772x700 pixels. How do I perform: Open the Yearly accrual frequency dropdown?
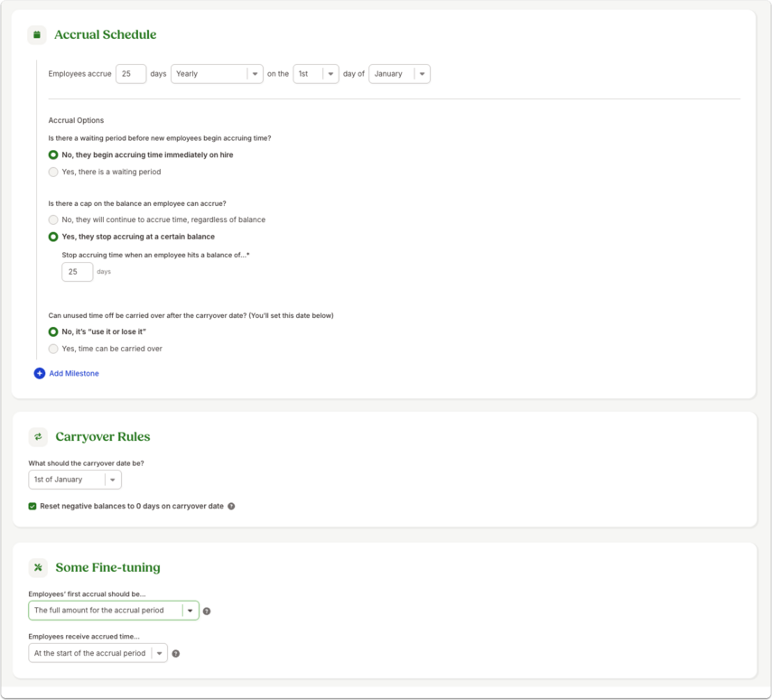217,74
